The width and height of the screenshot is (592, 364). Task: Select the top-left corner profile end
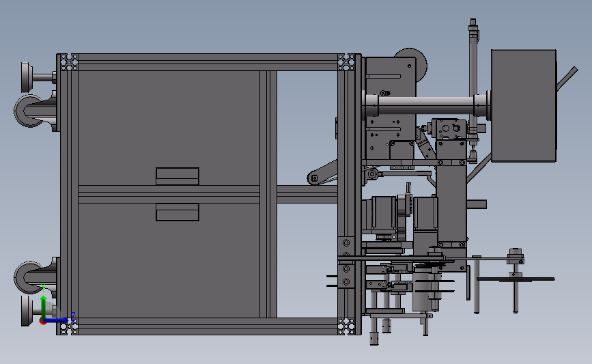(69, 62)
